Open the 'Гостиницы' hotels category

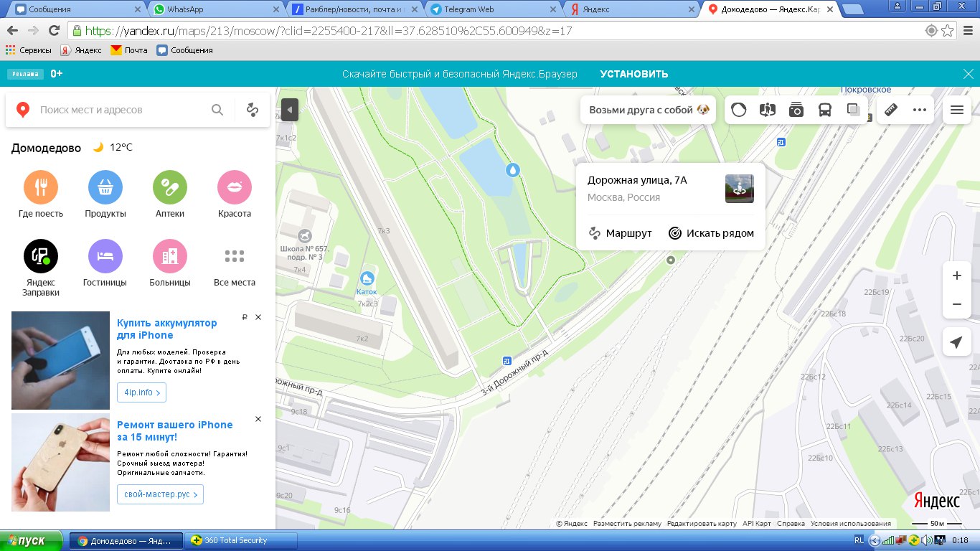[105, 263]
